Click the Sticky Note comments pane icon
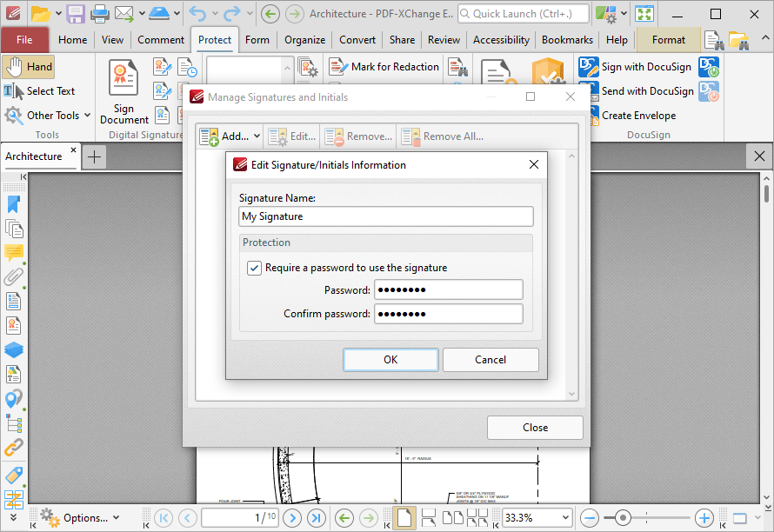Image resolution: width=774 pixels, height=532 pixels. pyautogui.click(x=13, y=253)
